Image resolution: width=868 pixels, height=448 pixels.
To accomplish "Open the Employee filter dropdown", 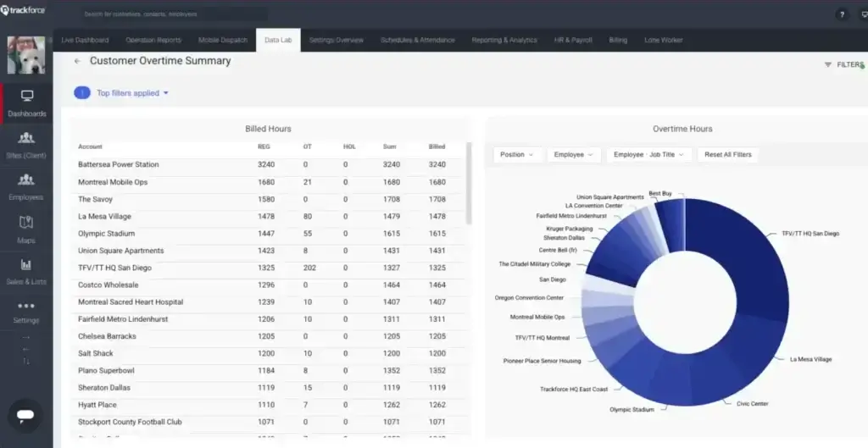I will pos(574,155).
